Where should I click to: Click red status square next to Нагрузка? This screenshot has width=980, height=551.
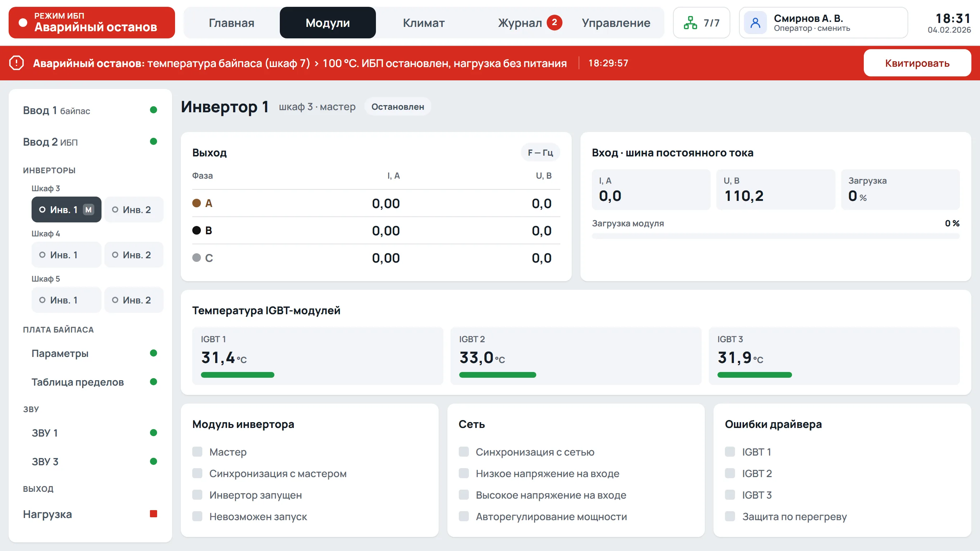click(x=153, y=514)
